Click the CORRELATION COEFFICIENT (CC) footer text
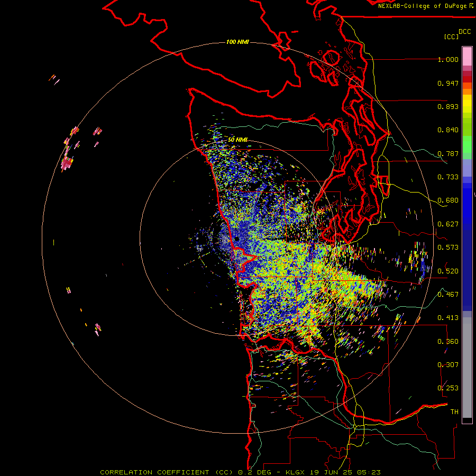The image size is (476, 476). [167, 472]
